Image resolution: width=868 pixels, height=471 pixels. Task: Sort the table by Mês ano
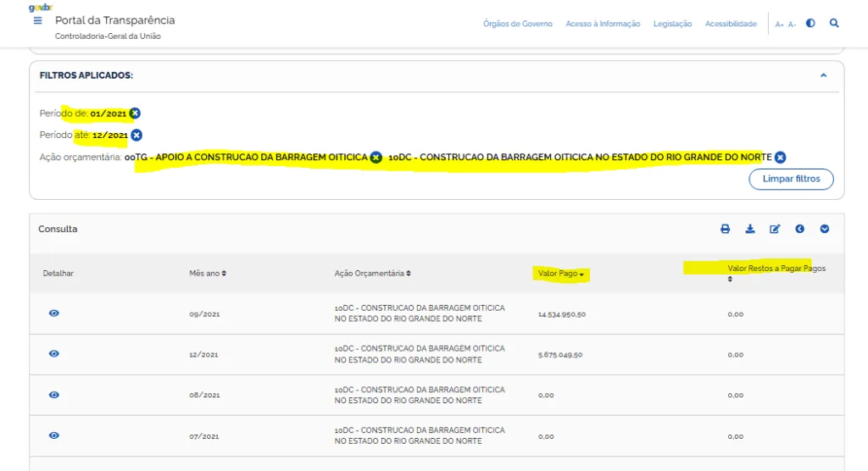[208, 274]
